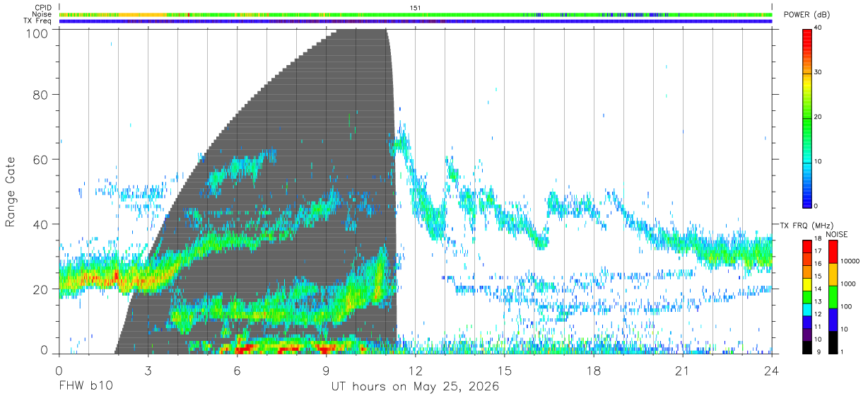Image resolution: width=868 pixels, height=401 pixels.
Task: Click hour 3 on the UT axis
Action: 148,371
